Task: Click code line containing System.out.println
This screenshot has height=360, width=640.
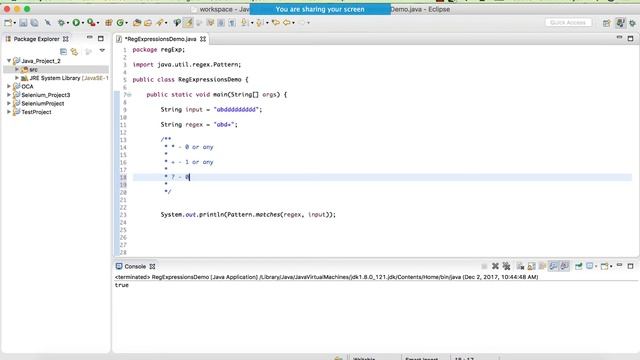Action: click(x=248, y=215)
